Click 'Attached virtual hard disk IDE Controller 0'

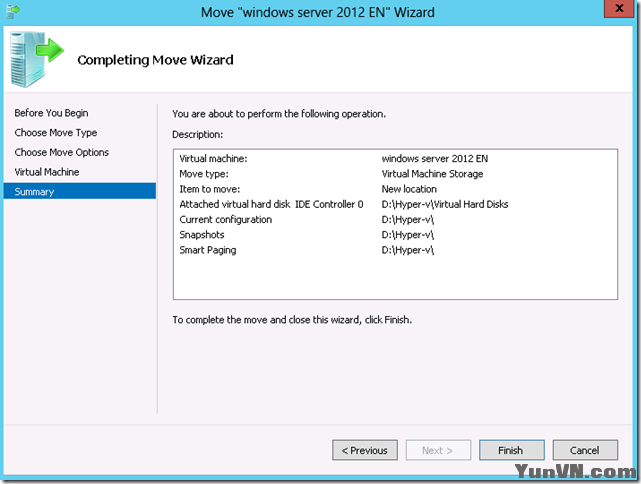(x=271, y=204)
